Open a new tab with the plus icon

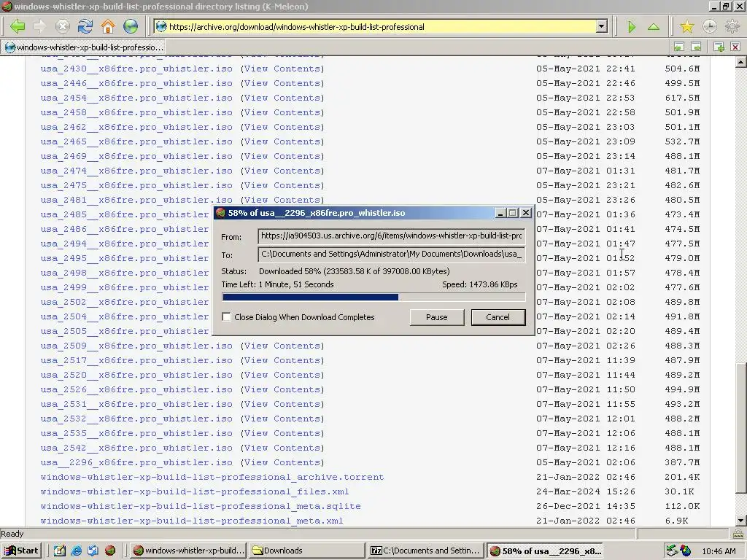719,47
